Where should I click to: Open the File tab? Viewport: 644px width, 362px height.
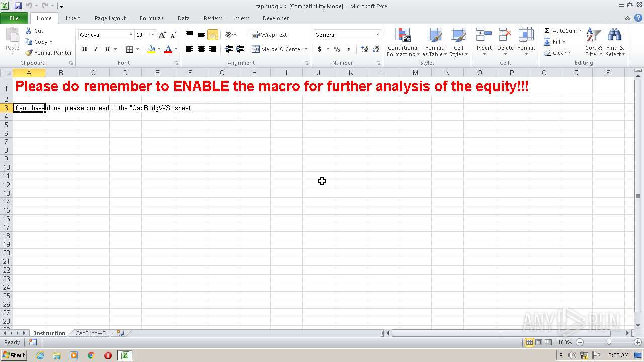tap(14, 18)
